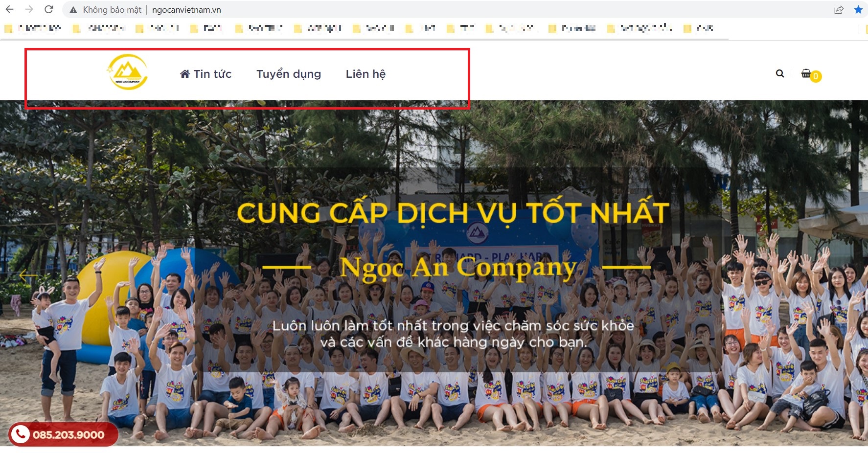Open the Tuyển dụng menu item
Screen dimensions: 868x453
pyautogui.click(x=289, y=74)
